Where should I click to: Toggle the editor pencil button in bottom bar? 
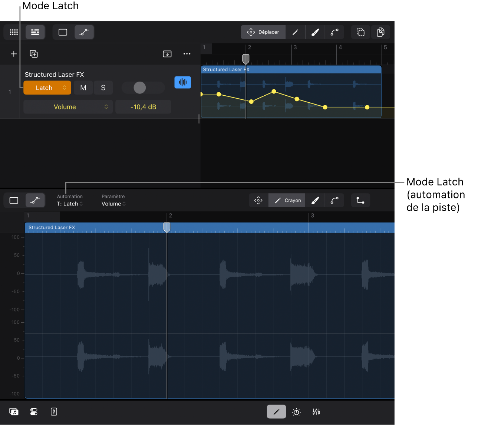(x=276, y=412)
